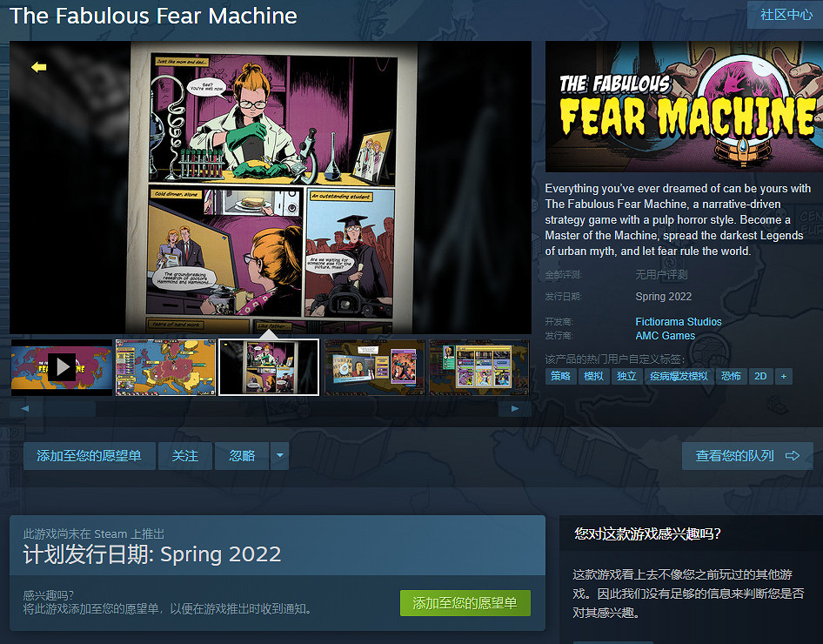Open 社区中心 community hub
The height and width of the screenshot is (644, 823).
click(786, 15)
